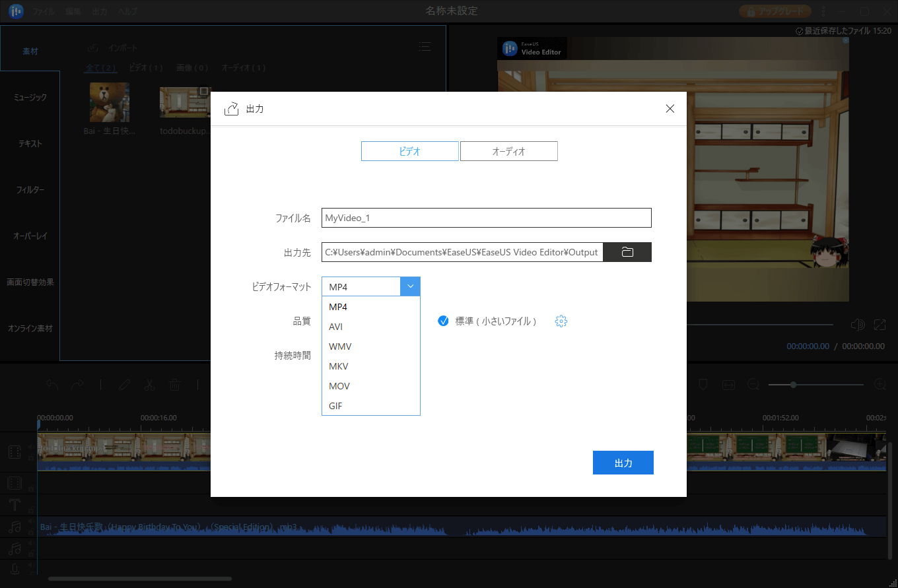
Task: Click the timeline horizontal scrollbar
Action: coord(140,579)
